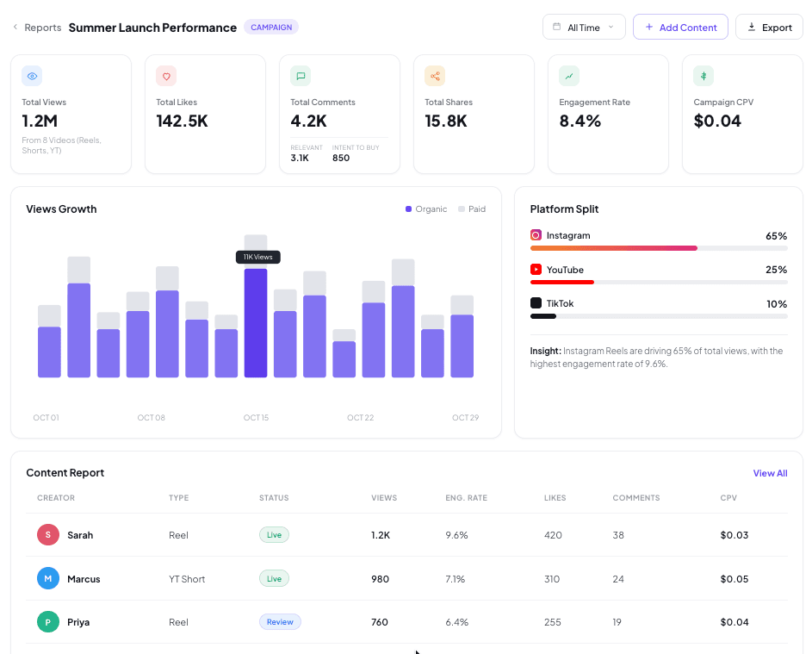Click the YouTube 25% progress bar
This screenshot has width=812, height=654.
659,283
